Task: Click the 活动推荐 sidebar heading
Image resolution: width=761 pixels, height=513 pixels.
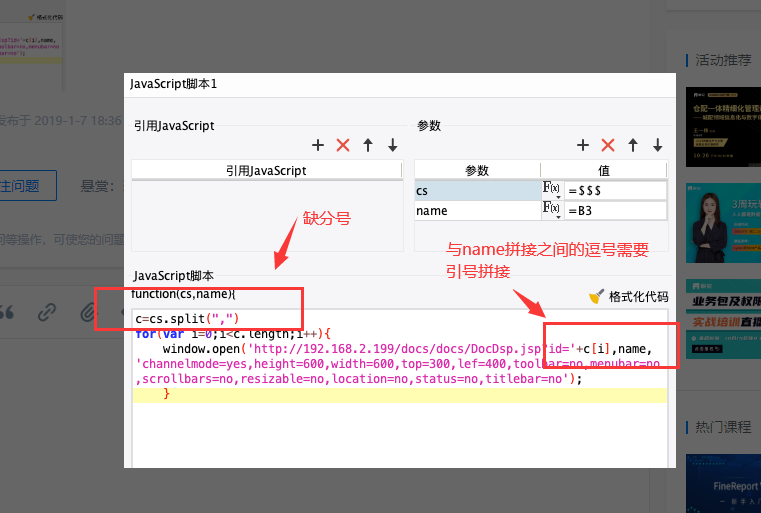Action: pos(723,60)
